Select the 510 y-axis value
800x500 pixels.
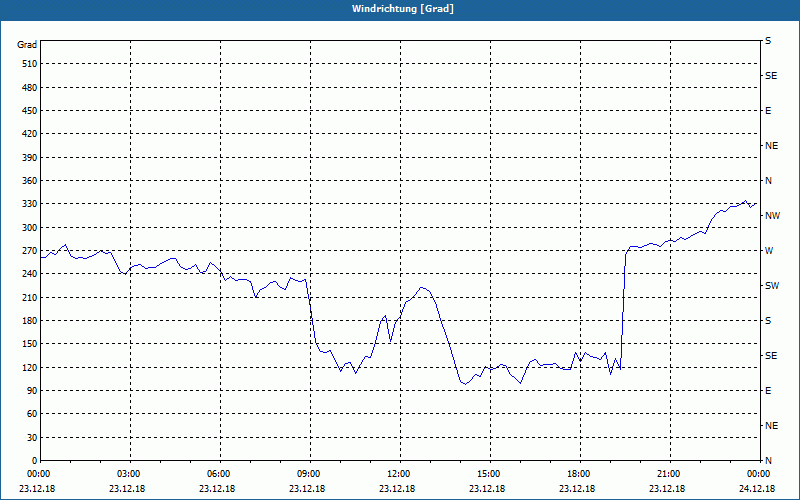(x=30, y=64)
